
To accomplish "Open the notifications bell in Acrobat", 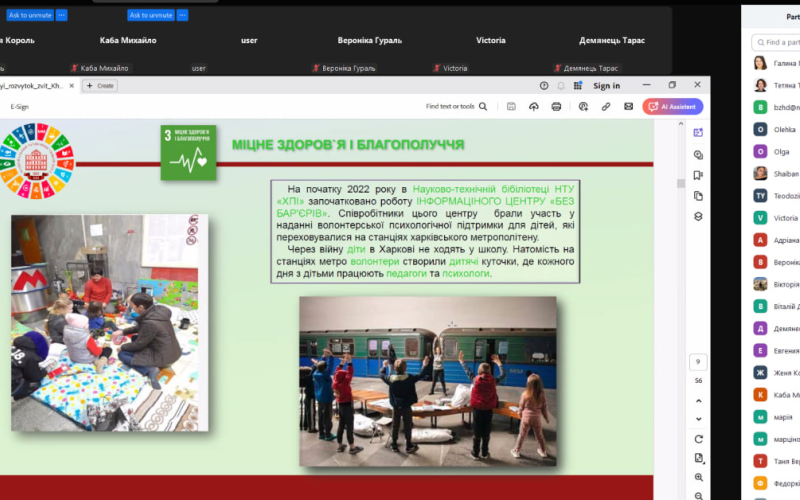I will point(561,86).
